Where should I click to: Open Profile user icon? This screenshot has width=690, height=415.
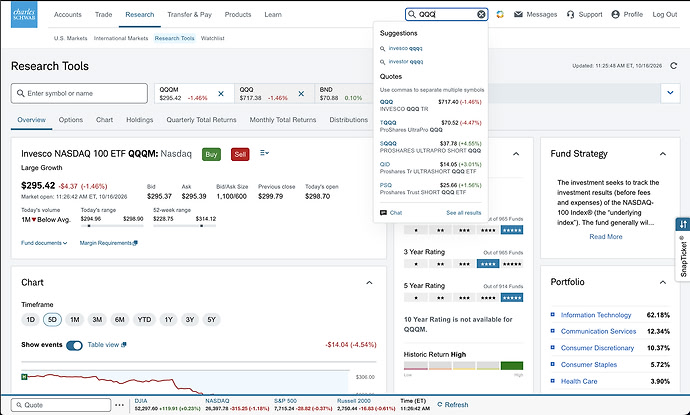(616, 15)
